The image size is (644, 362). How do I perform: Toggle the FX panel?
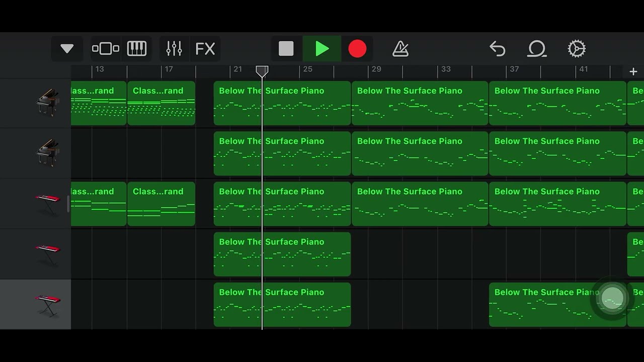click(x=205, y=49)
